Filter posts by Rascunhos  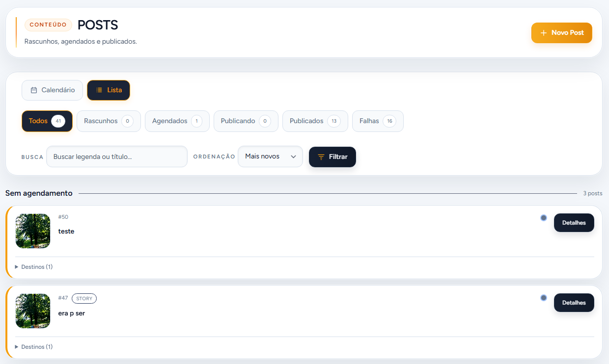[109, 121]
